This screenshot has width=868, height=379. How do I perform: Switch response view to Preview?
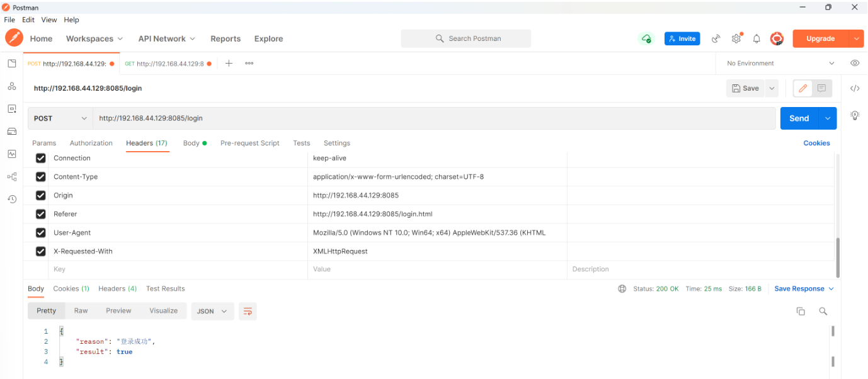(x=118, y=311)
